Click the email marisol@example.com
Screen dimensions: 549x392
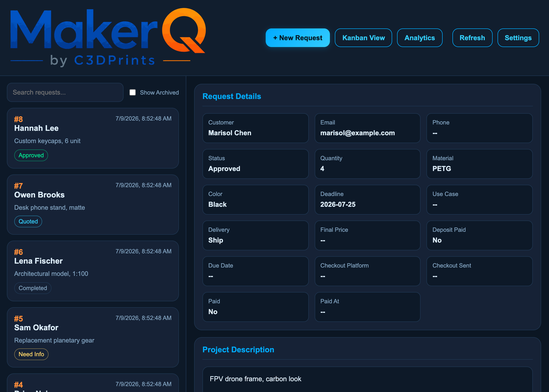coord(358,133)
